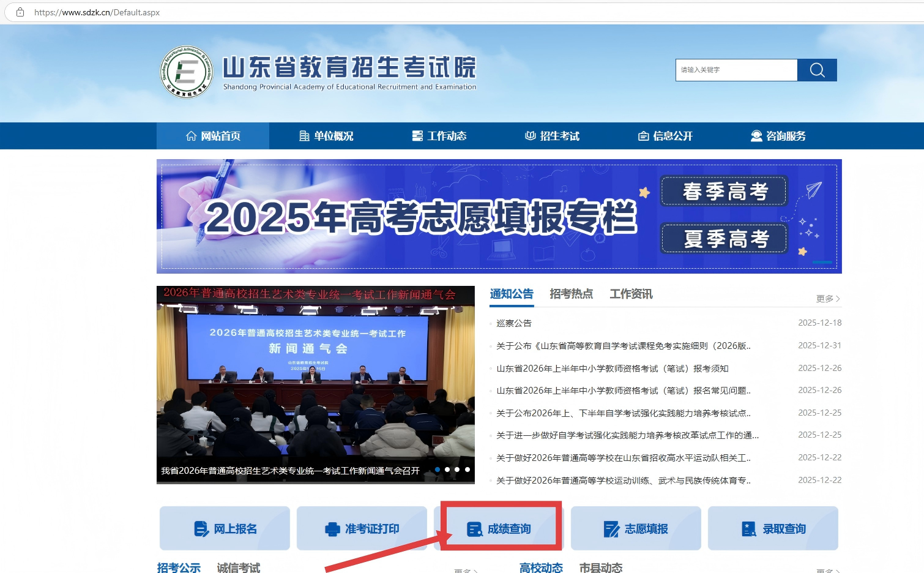Viewport: 924px width, 573px height.
Task: Select the last carousel slide dot
Action: tap(468, 470)
